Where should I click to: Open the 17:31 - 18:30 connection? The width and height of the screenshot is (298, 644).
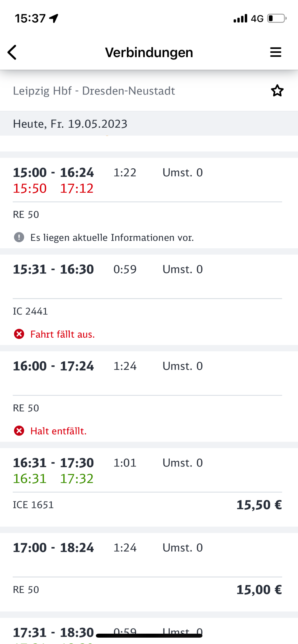(x=53, y=632)
